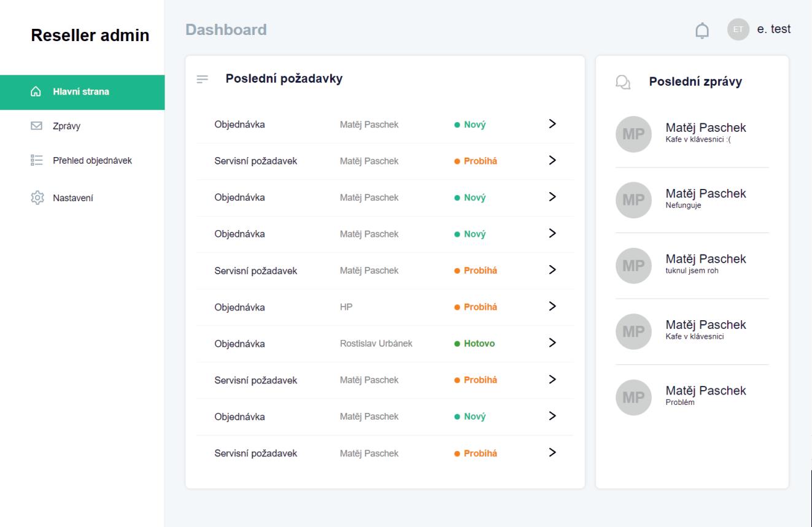Click the "e. test" username
This screenshot has width=812, height=527.
coord(774,29)
